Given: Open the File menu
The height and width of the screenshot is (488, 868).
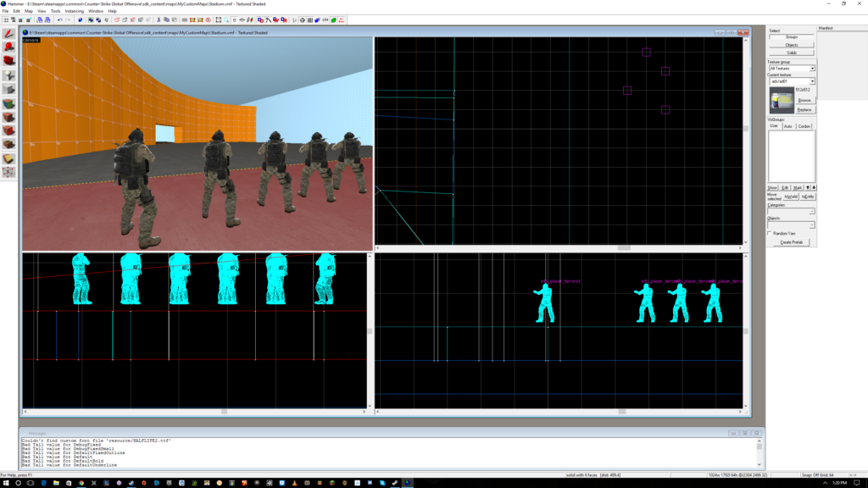Looking at the screenshot, I should point(6,11).
